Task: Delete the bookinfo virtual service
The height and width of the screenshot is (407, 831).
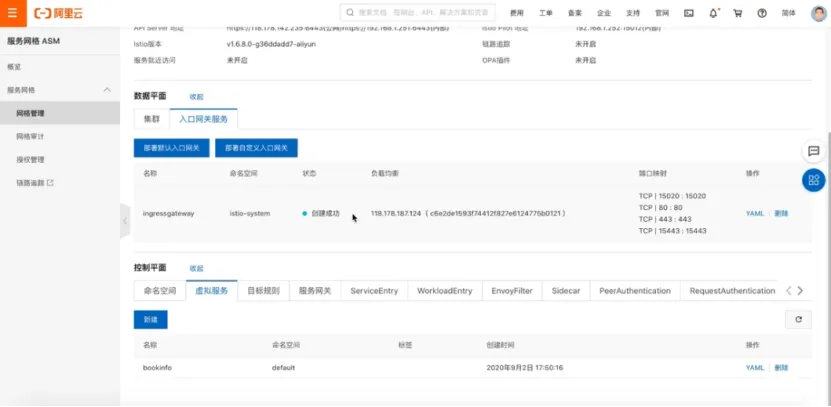Action: [781, 367]
